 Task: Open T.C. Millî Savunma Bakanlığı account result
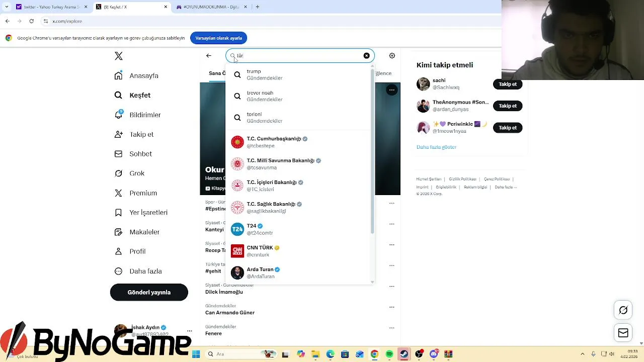298,164
